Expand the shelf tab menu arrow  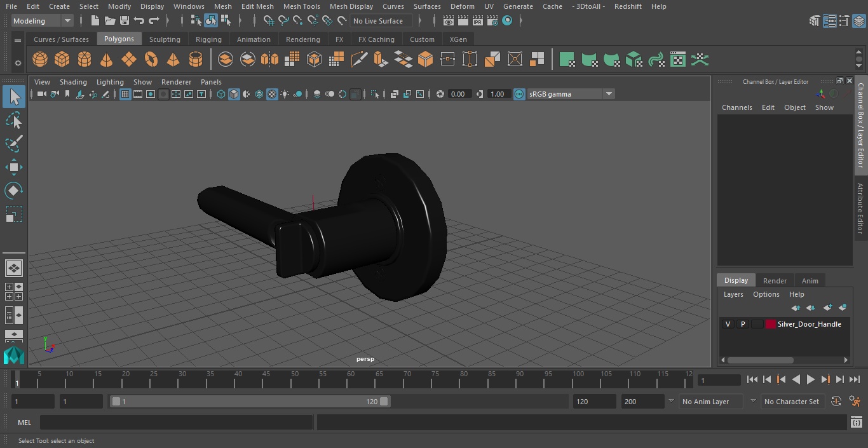(18, 39)
